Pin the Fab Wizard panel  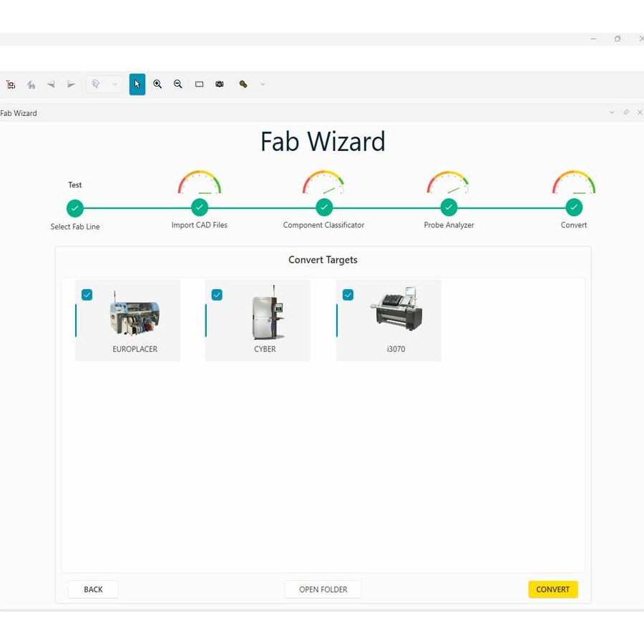click(626, 112)
